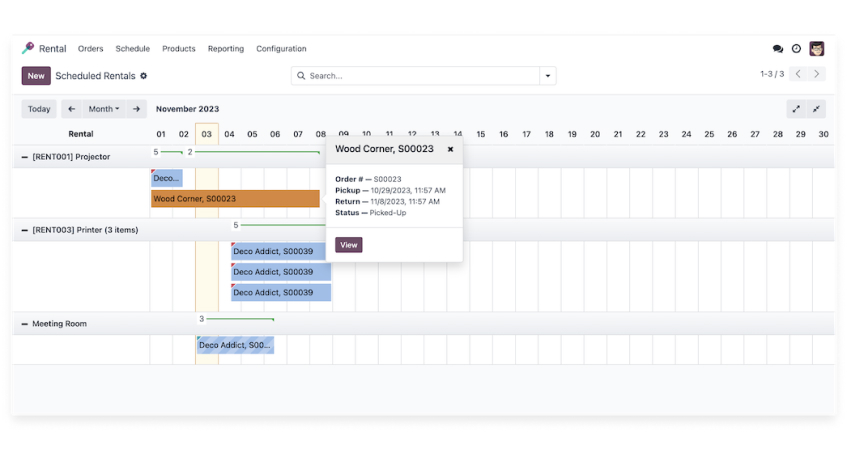Open the Rental app home label

(x=52, y=49)
